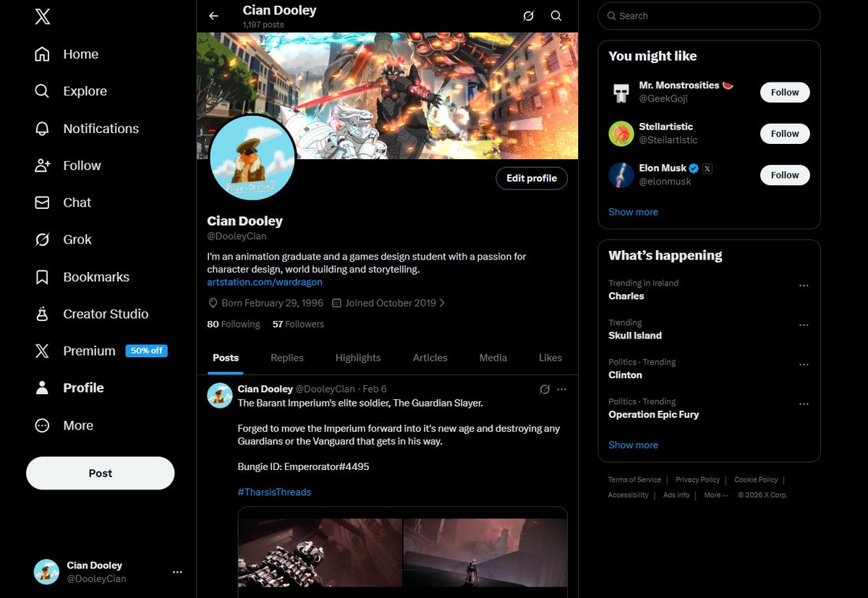868x598 pixels.
Task: Click Grok icon in profile header
Action: (x=529, y=16)
